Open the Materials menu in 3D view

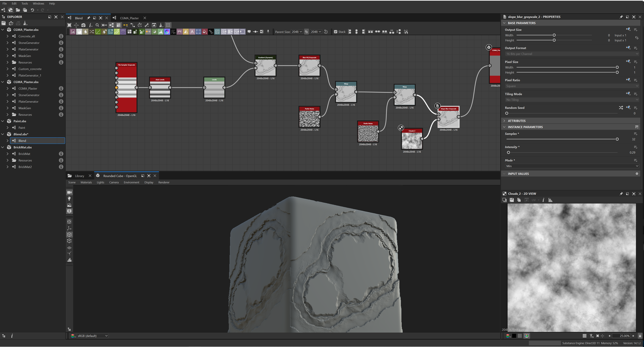tap(86, 182)
